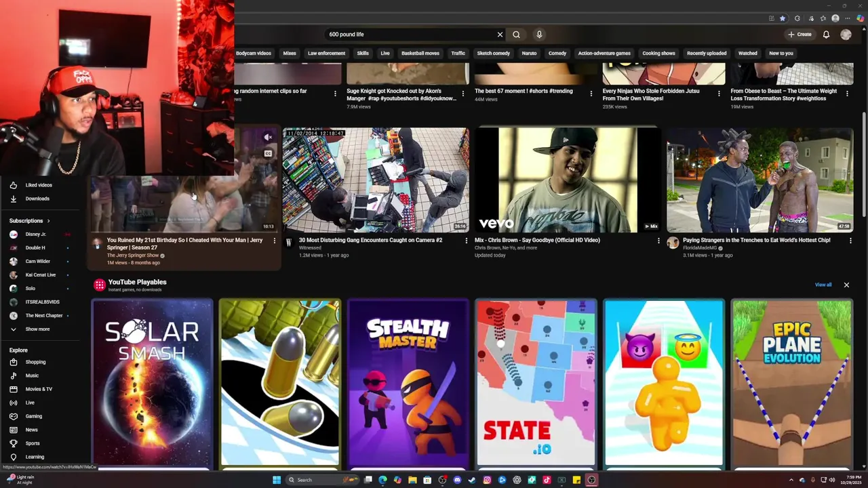Select the Naruto filter chip

529,54
